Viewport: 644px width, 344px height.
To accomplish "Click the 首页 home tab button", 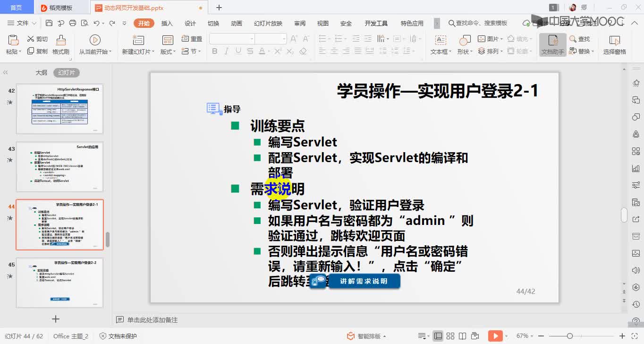I will coord(16,8).
